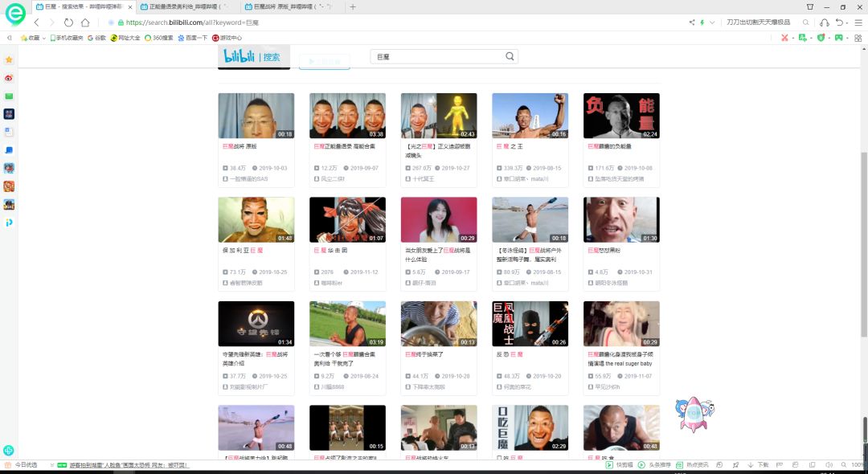Open the 头条推荐 status bar item
The image size is (868, 474).
point(655,465)
